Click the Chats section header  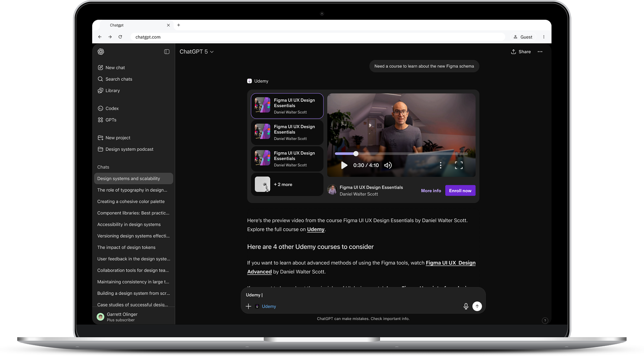[x=103, y=167]
